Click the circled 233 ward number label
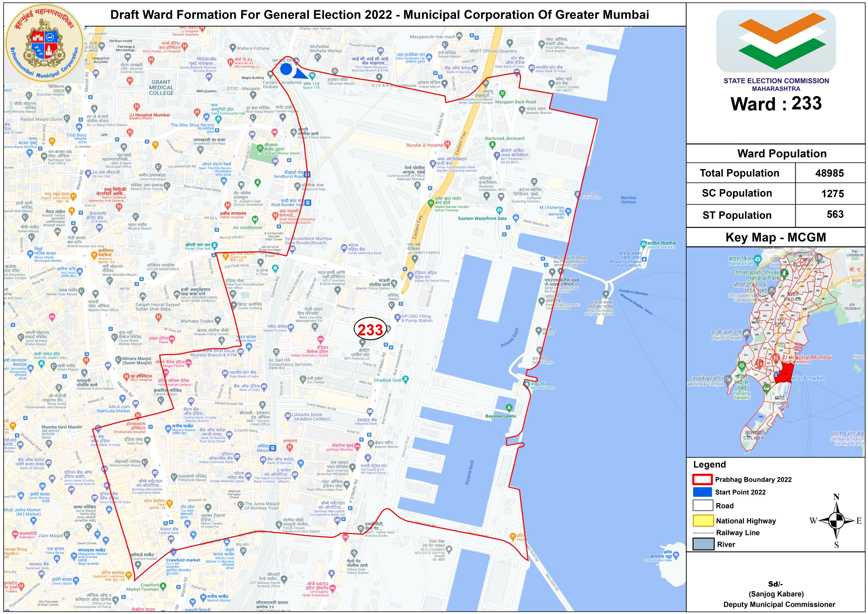868x614 pixels. 370,329
